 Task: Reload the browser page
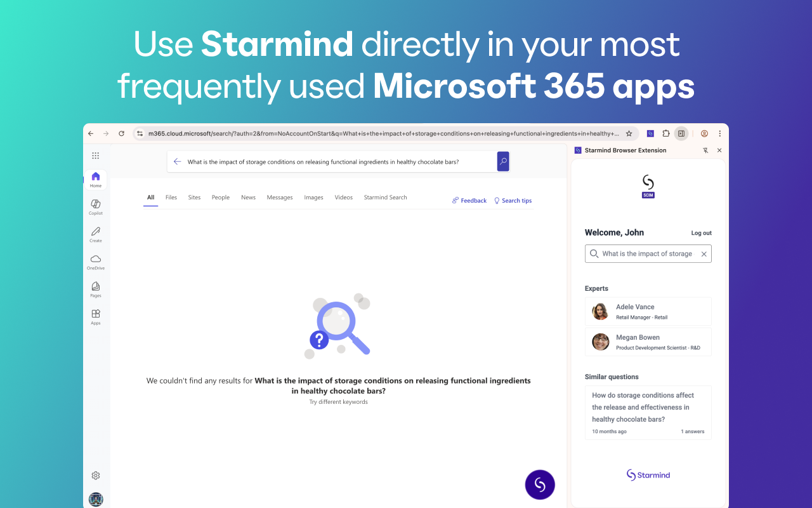pos(121,133)
